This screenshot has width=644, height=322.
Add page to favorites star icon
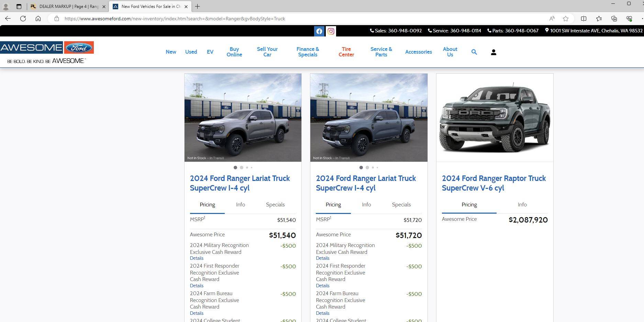pyautogui.click(x=566, y=19)
